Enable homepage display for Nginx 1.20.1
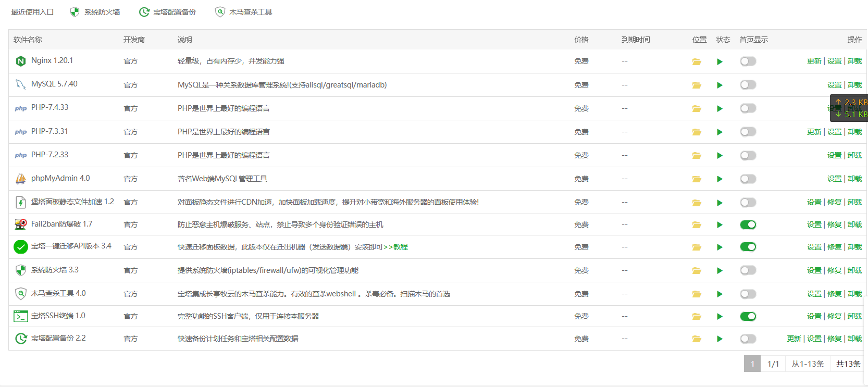Image resolution: width=868 pixels, height=387 pixels. (748, 61)
